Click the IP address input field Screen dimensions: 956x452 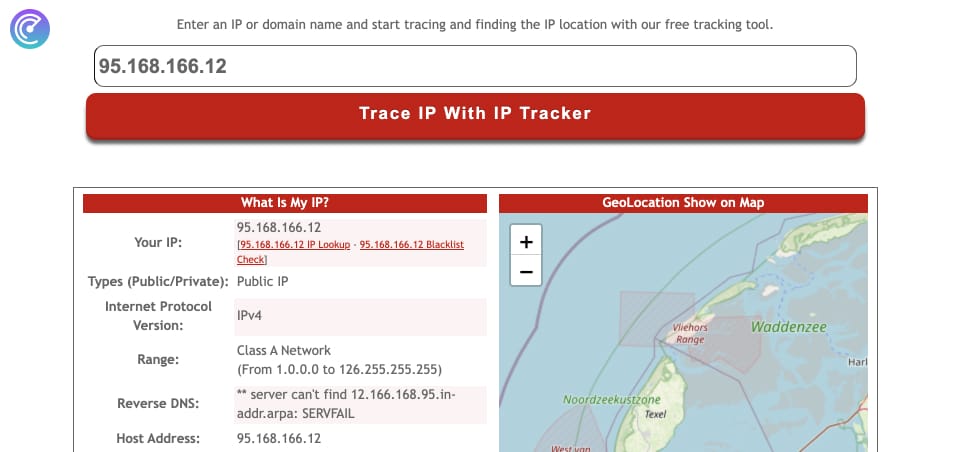click(475, 66)
